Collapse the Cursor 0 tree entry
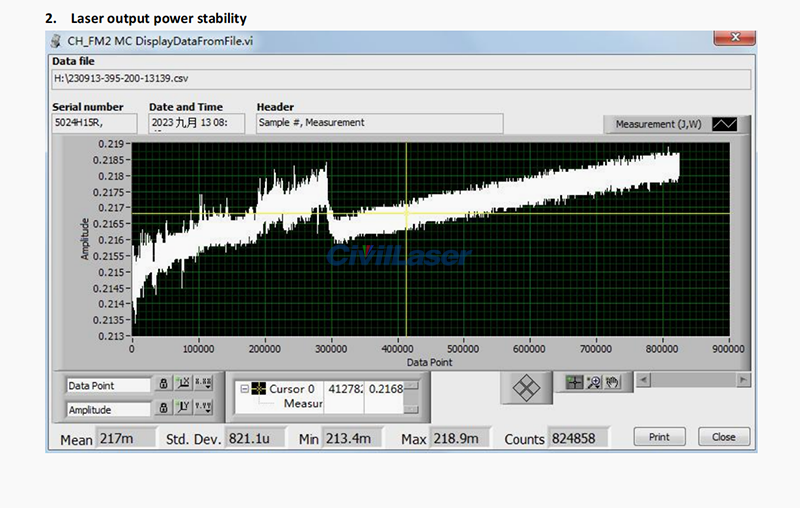Viewport: 800px width, 508px height. pyautogui.click(x=245, y=389)
